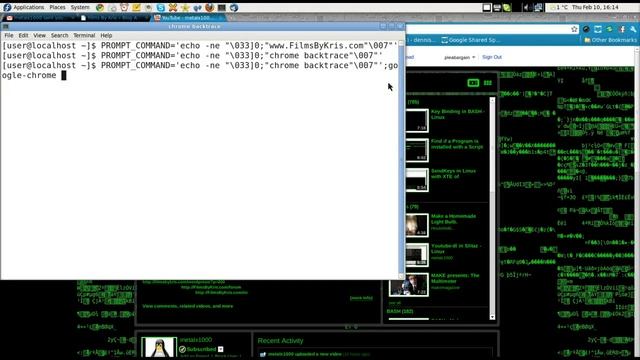Launch Skype from the top panel
640x360 pixels.
coord(161,7)
